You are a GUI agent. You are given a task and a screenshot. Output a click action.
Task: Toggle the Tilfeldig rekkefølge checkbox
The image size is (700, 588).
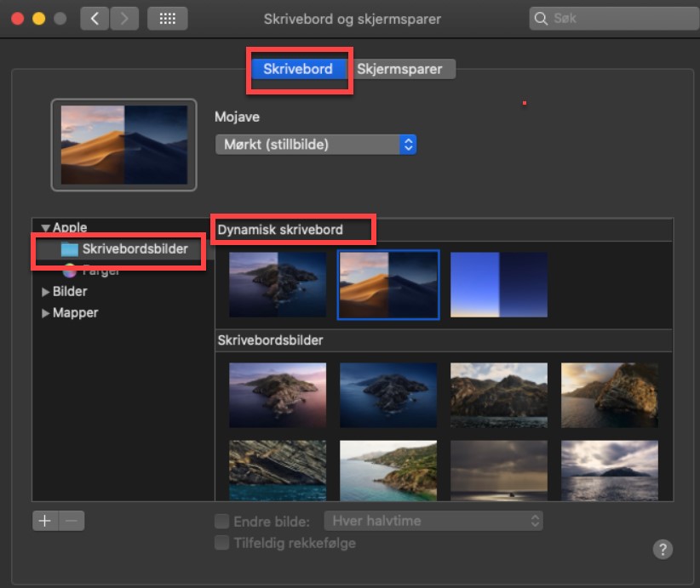[x=221, y=543]
